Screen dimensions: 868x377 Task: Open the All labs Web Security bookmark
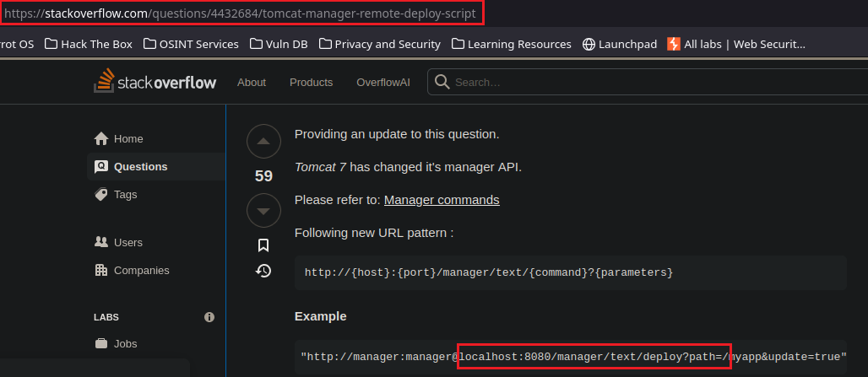click(735, 44)
